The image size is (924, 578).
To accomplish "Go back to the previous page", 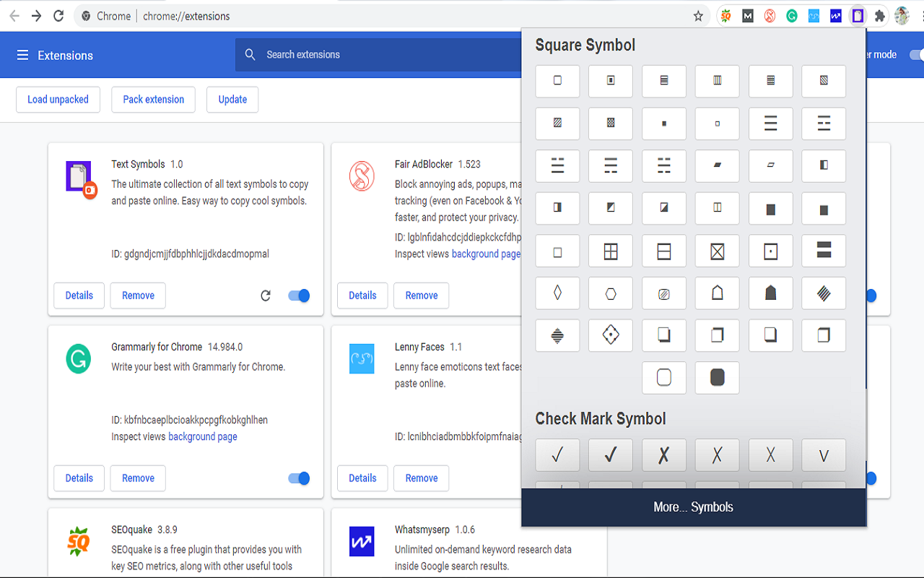I will pos(14,16).
